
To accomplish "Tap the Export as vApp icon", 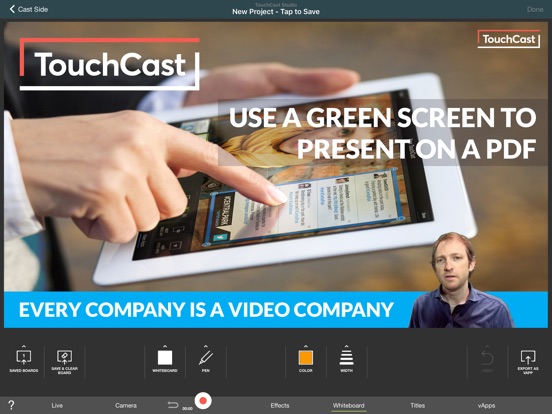I will pos(528,357).
